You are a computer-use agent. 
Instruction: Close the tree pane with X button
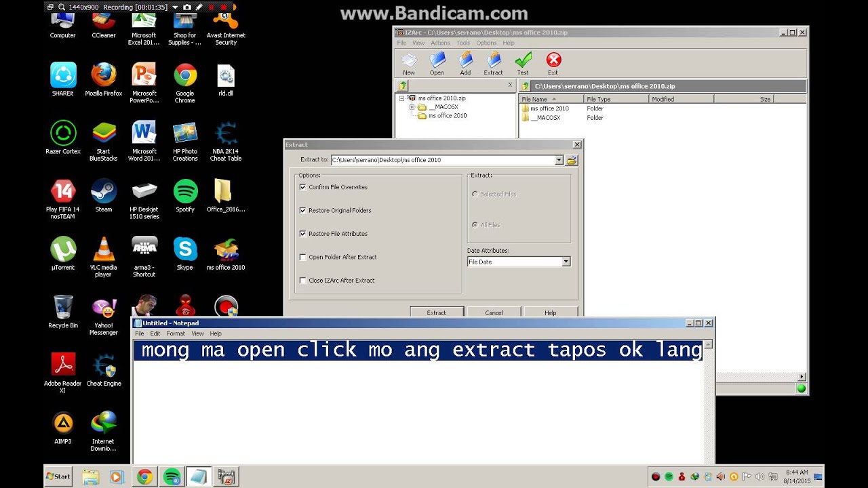[x=510, y=85]
